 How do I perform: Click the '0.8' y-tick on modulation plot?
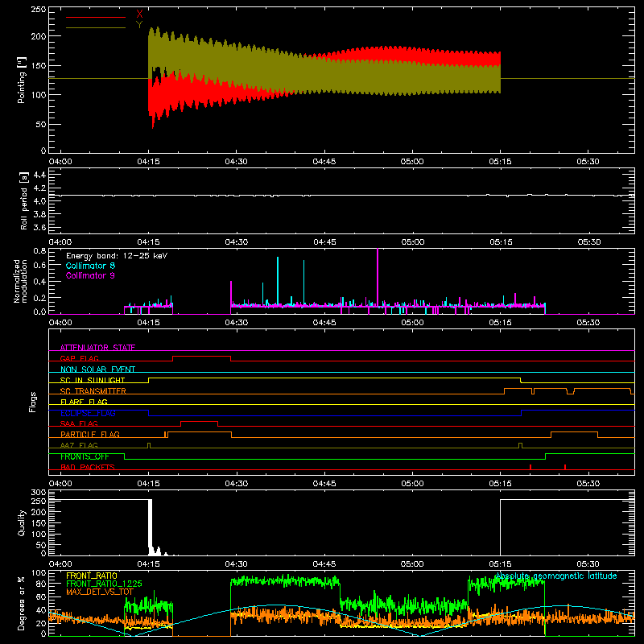tap(39, 250)
